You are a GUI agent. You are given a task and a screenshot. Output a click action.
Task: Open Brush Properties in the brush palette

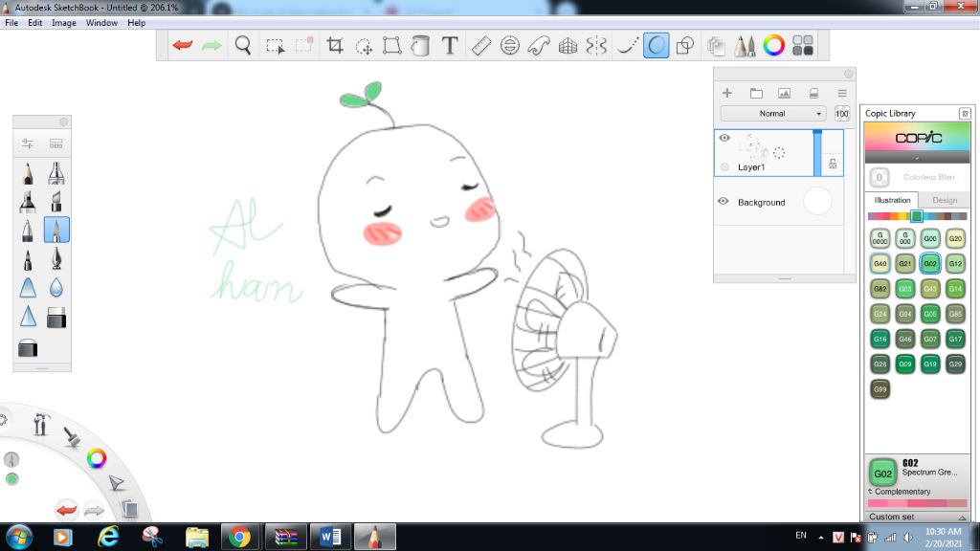coord(28,143)
